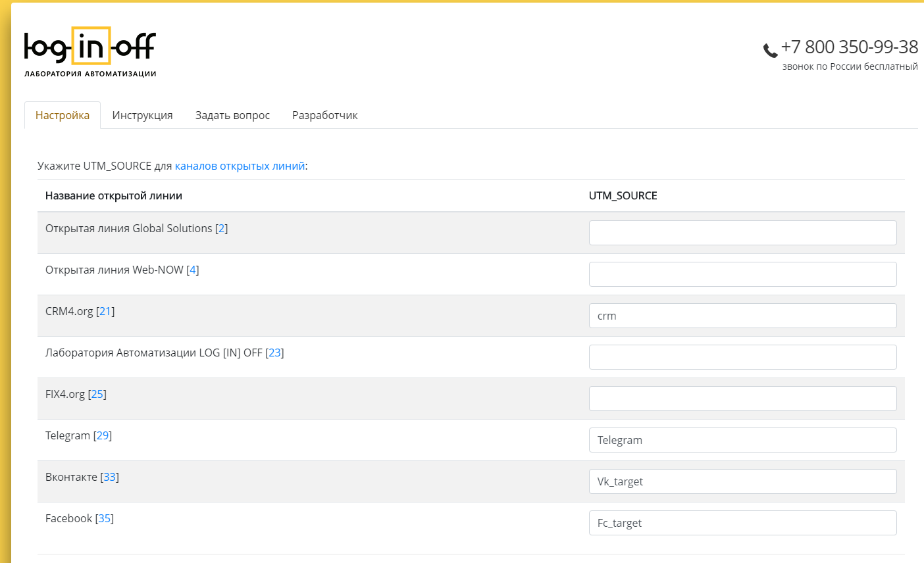The height and width of the screenshot is (563, 924).
Task: Open LOG [IN] OFF line ID 23 link
Action: click(274, 353)
